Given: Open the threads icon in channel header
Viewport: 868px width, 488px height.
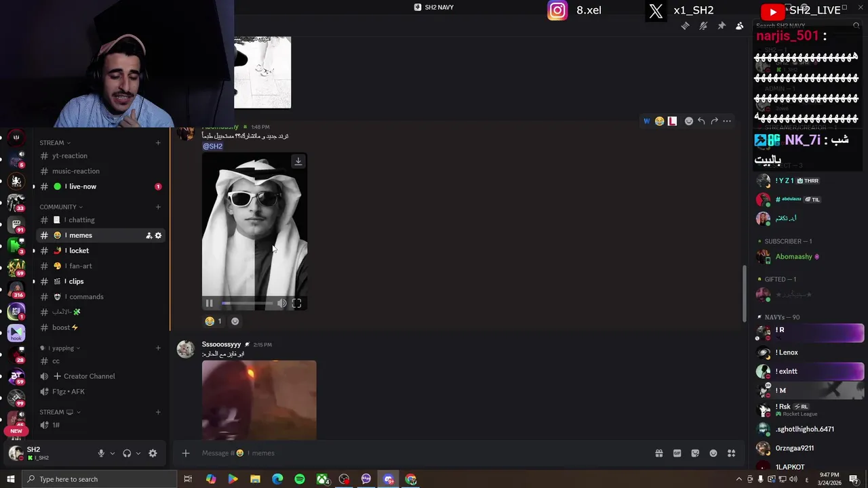Looking at the screenshot, I should coord(686,26).
